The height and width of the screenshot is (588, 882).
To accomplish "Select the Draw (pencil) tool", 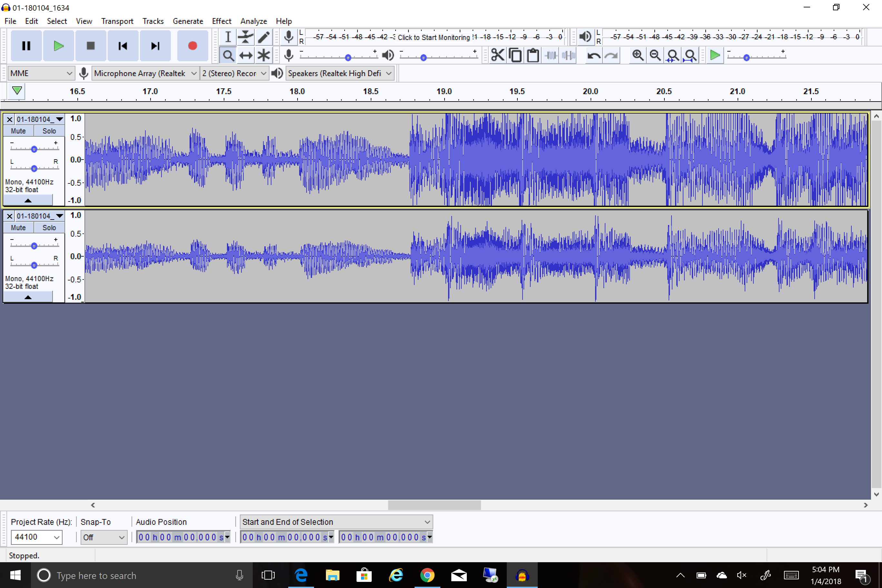I will [264, 37].
